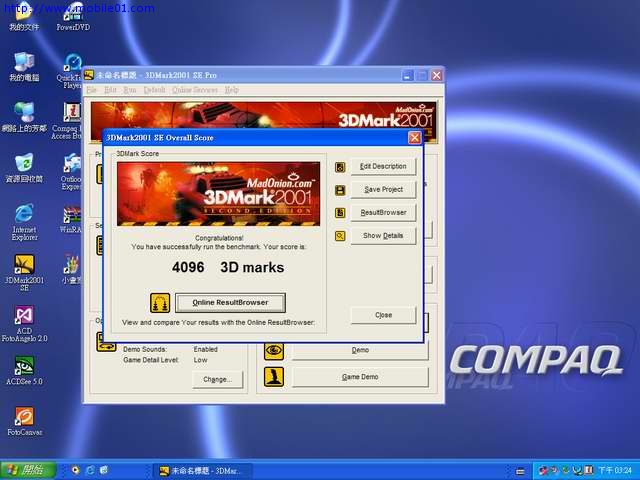Click the joystick icon next to Game Demo
The width and height of the screenshot is (640, 480).
[273, 377]
